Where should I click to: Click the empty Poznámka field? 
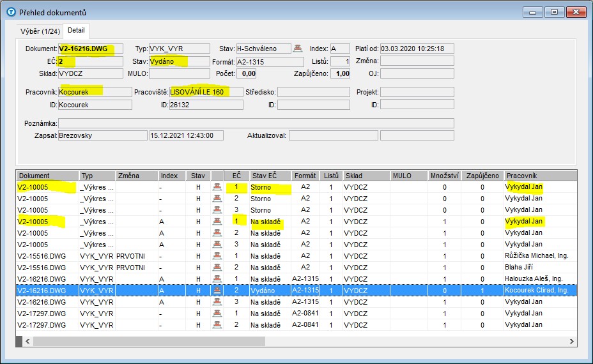pos(256,123)
